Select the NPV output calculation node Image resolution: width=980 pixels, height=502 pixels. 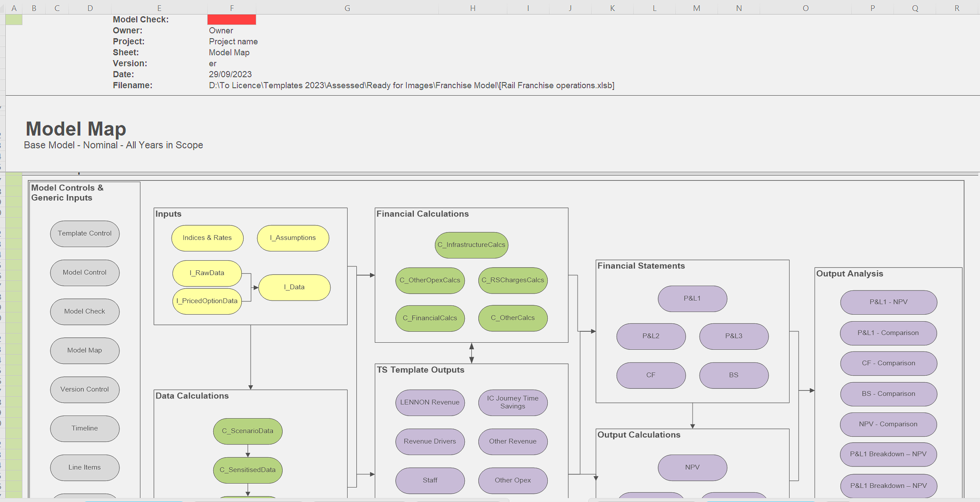693,467
